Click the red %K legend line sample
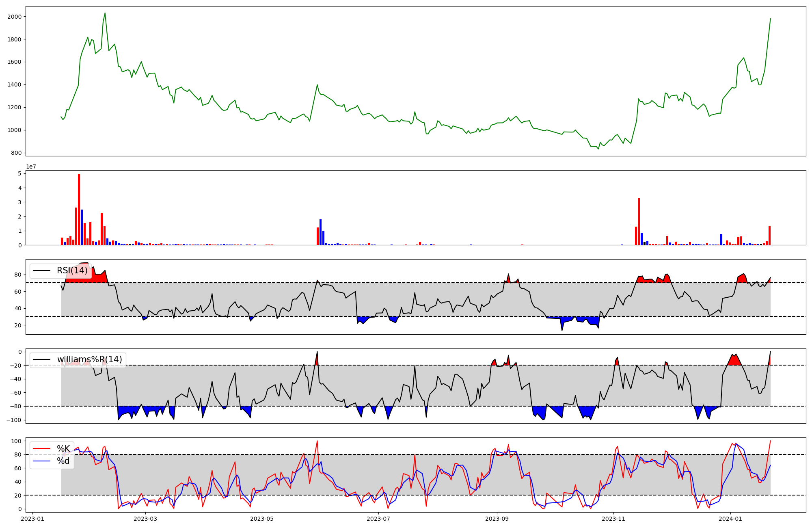Screen dimensions: 812x528 (41, 449)
